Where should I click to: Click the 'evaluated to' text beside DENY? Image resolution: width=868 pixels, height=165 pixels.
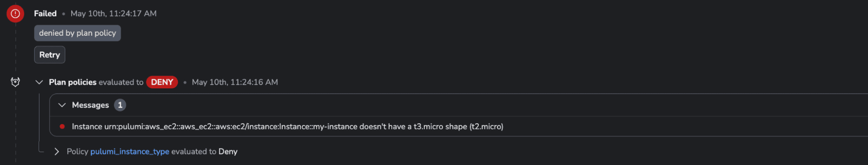tap(121, 82)
